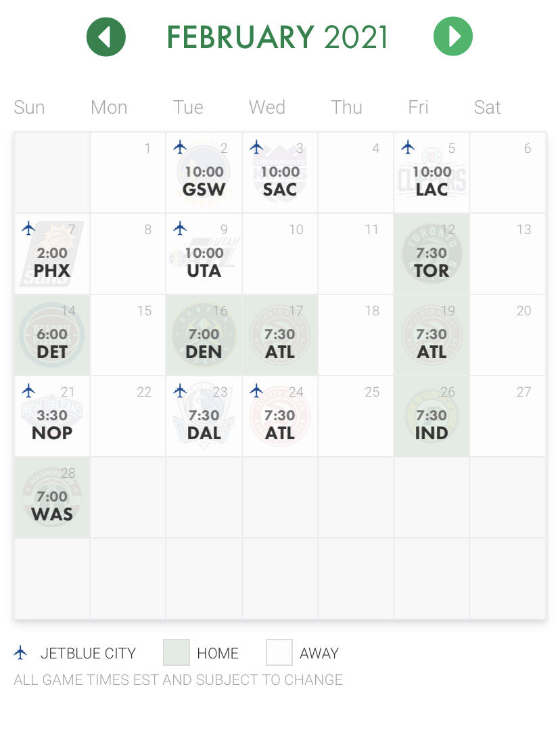Click the AWAY legend color swatch
This screenshot has width=560, height=739.
[279, 652]
